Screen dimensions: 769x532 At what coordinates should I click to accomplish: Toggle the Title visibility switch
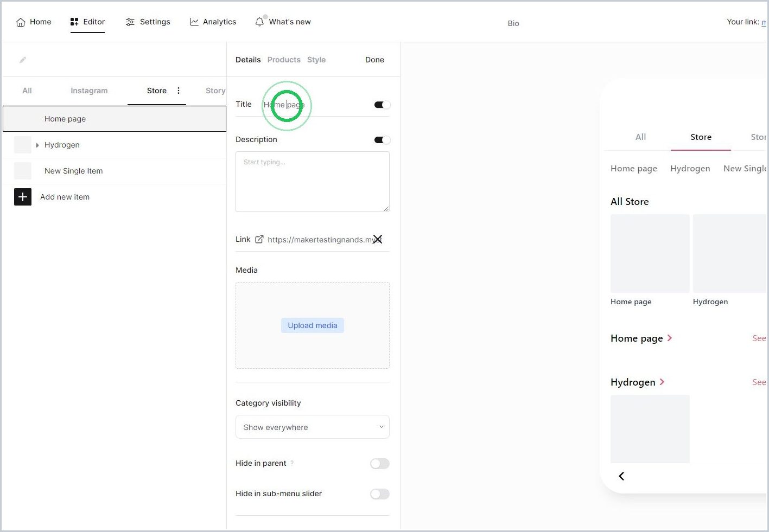[382, 105]
